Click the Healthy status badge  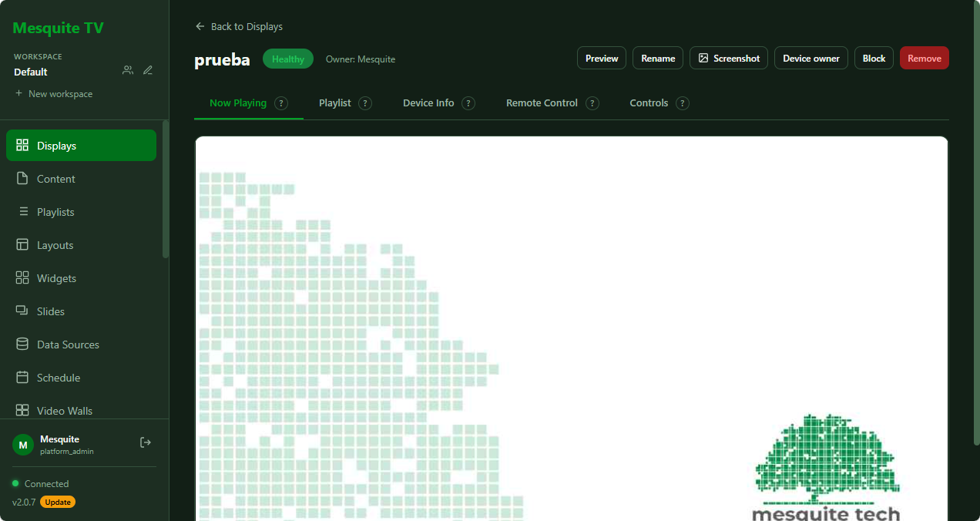pyautogui.click(x=288, y=59)
